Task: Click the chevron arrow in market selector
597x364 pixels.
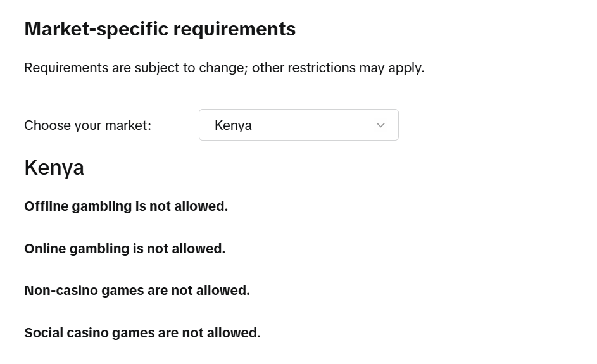Action: tap(380, 125)
